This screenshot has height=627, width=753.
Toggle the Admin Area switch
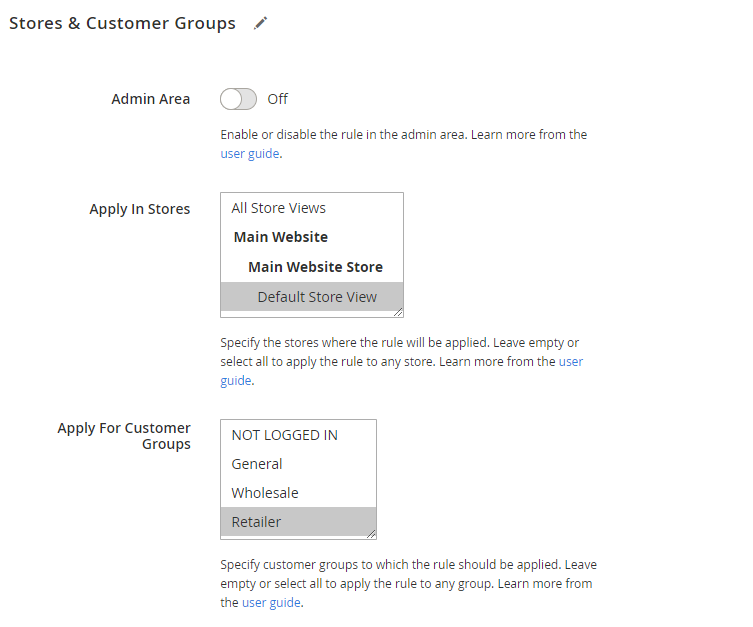tap(238, 99)
